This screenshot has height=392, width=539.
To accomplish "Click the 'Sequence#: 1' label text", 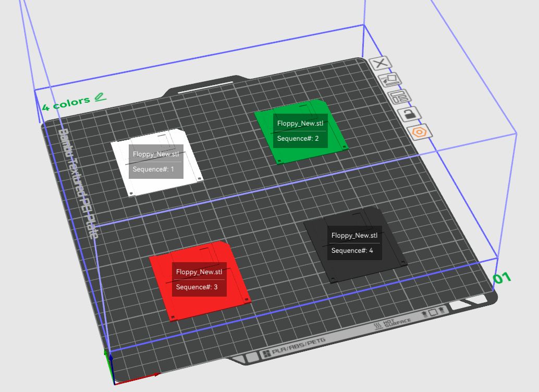I will [153, 169].
